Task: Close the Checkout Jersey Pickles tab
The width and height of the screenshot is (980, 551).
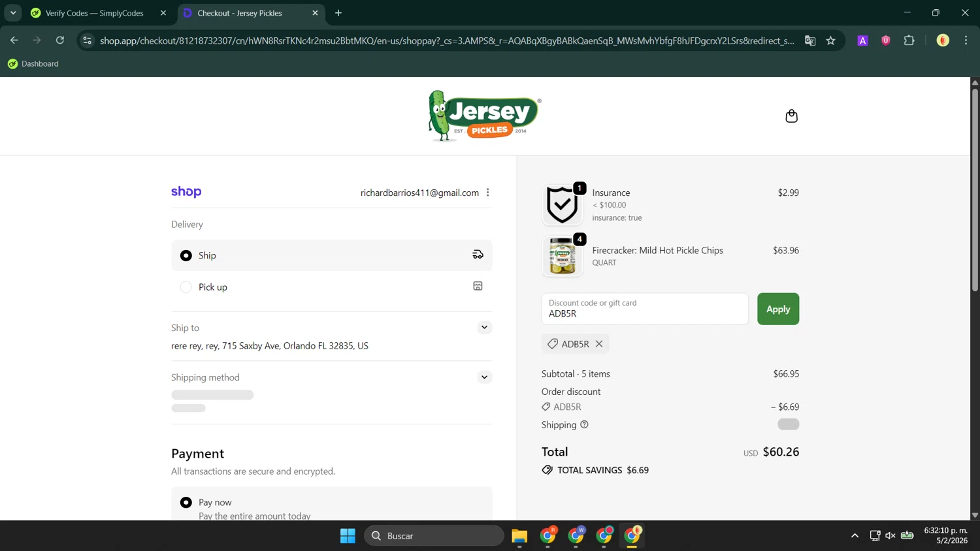Action: (x=315, y=13)
